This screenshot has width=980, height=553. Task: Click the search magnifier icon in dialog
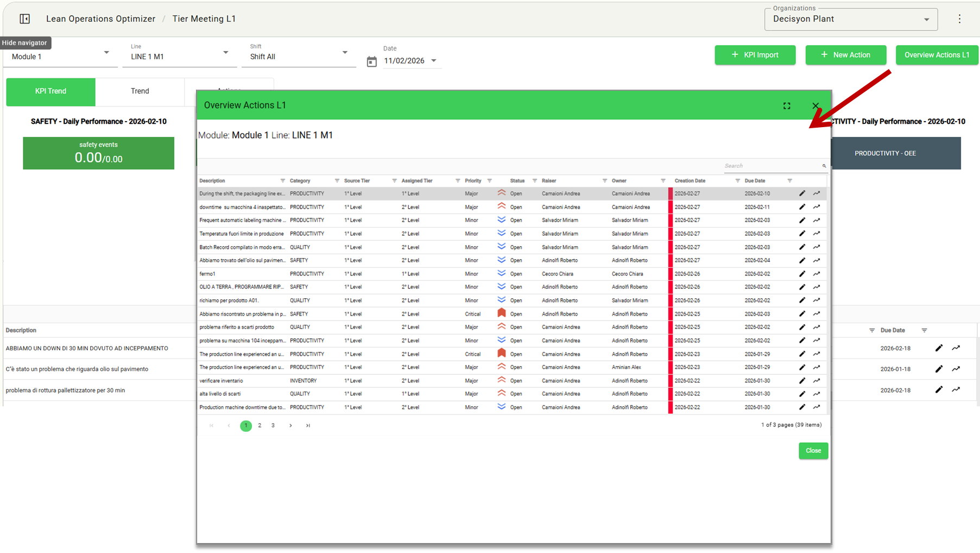824,166
